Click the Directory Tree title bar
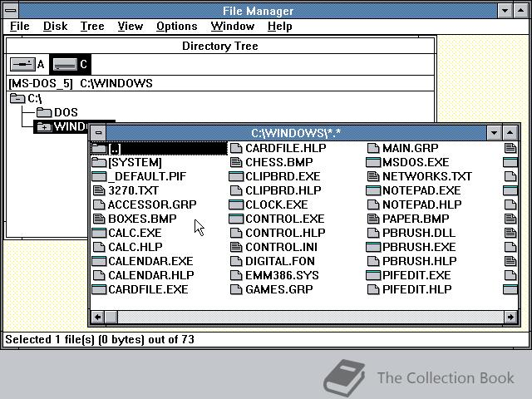Screen dimensions: 532x399 click(x=220, y=46)
